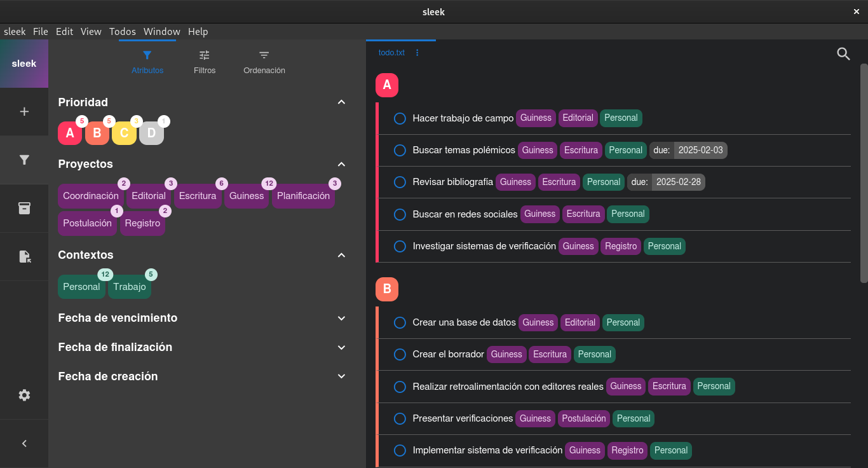This screenshot has height=468, width=868.
Task: Expand the Fecha de creación section
Action: pos(341,376)
